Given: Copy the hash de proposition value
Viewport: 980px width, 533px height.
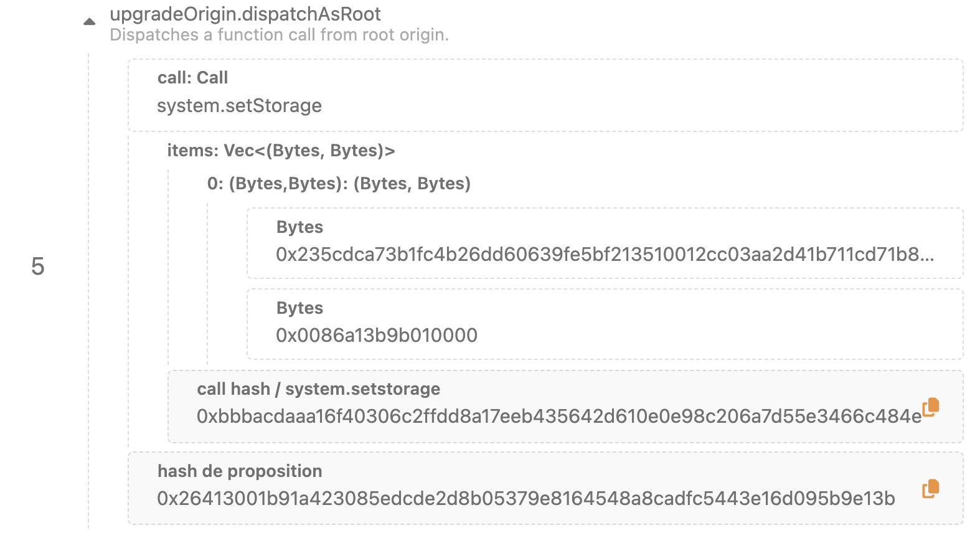Looking at the screenshot, I should (931, 489).
